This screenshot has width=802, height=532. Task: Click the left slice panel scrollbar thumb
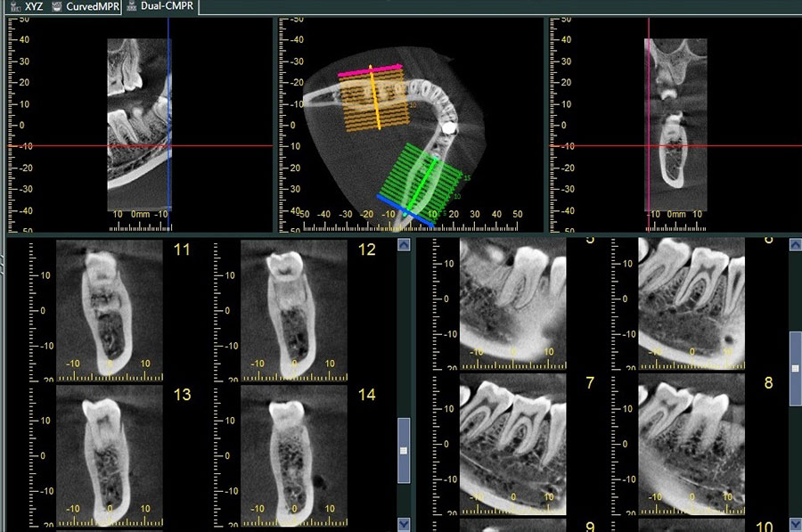[x=404, y=451]
